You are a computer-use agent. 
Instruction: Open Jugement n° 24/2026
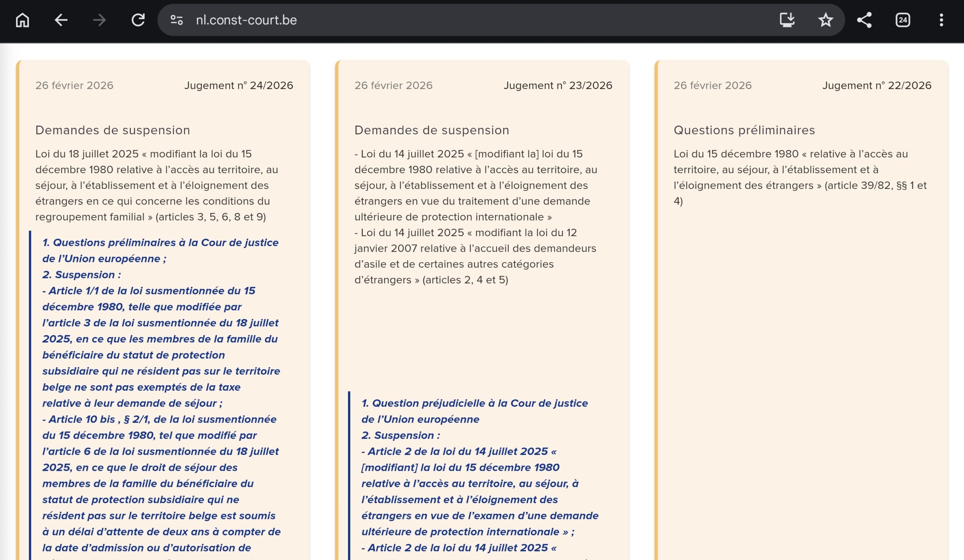pos(239,85)
